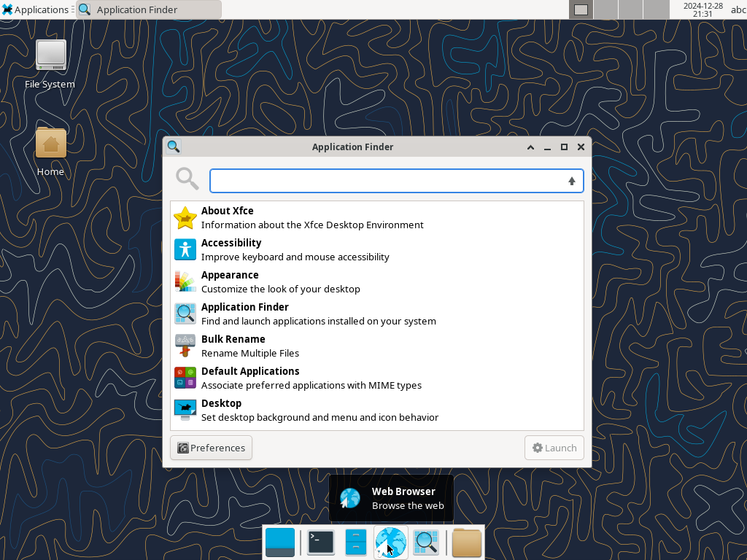This screenshot has height=560, width=747.
Task: Open the Applications menu in the top panel
Action: point(36,9)
